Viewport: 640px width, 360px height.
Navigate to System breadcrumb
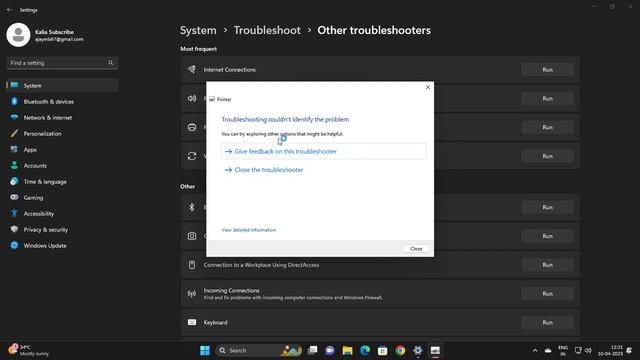(x=198, y=30)
